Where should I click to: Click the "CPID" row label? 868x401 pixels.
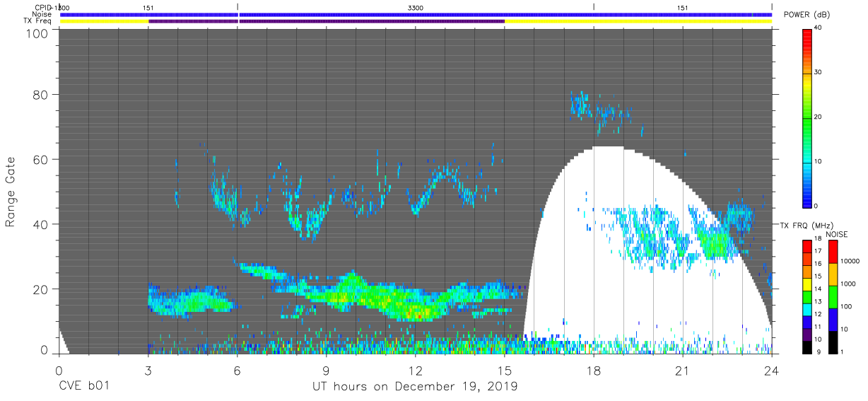click(42, 7)
